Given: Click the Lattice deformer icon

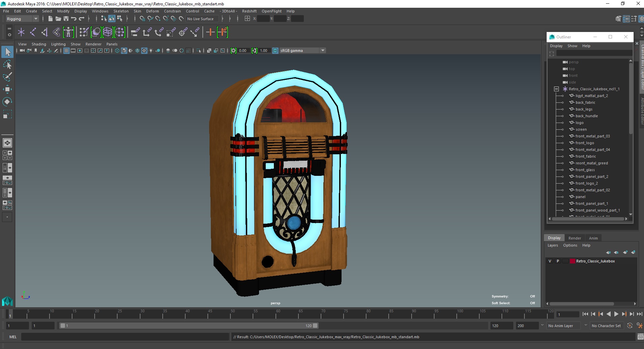Looking at the screenshot, I should [x=107, y=32].
